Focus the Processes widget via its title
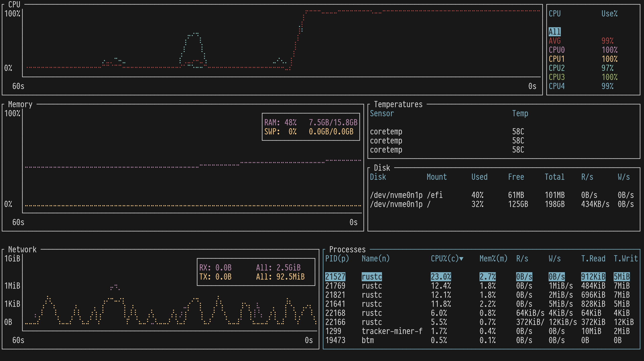 (x=347, y=250)
